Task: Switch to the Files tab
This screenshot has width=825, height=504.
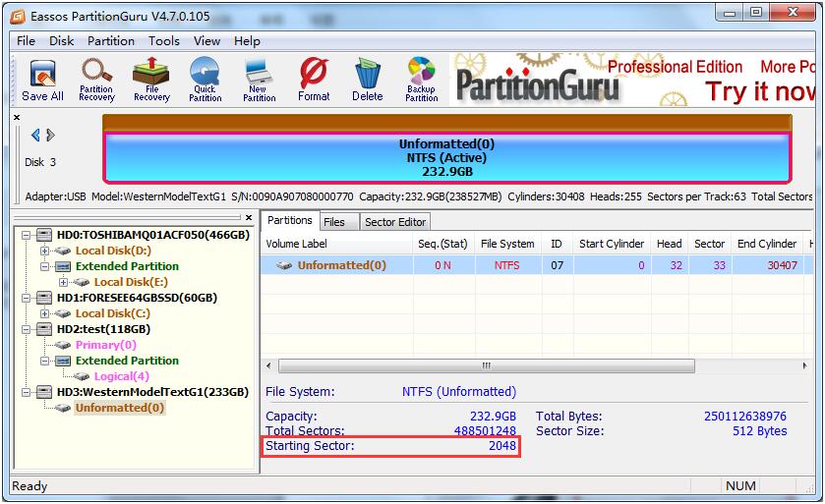Action: [x=334, y=222]
